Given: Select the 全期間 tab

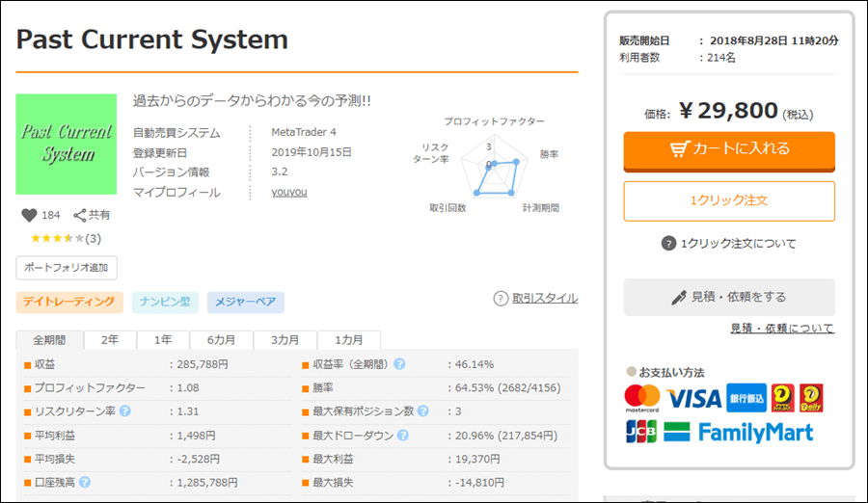Looking at the screenshot, I should coord(49,340).
